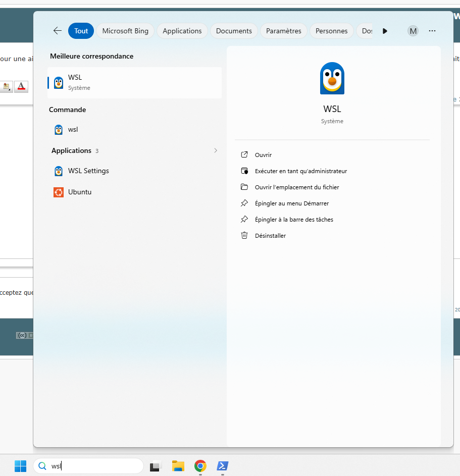Expand the Applications results section chevron
The width and height of the screenshot is (460, 476).
tap(216, 150)
